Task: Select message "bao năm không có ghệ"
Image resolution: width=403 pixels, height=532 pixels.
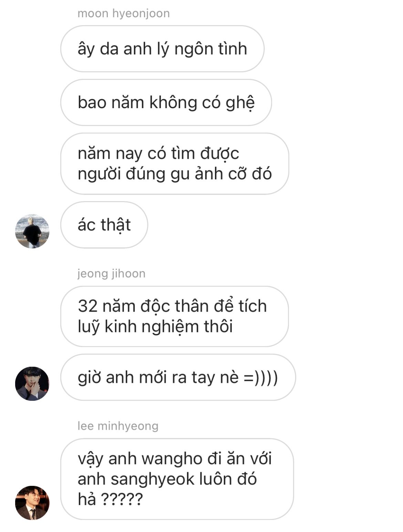Action: pos(166,103)
